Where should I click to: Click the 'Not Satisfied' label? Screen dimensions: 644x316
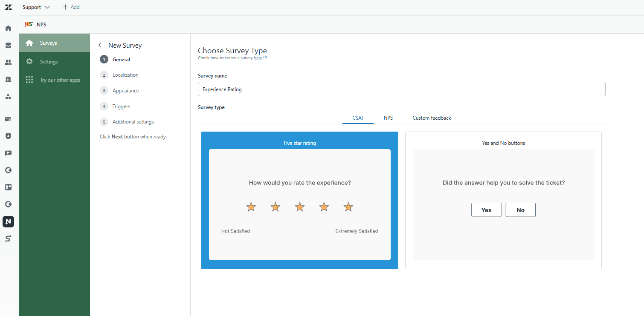tap(235, 231)
